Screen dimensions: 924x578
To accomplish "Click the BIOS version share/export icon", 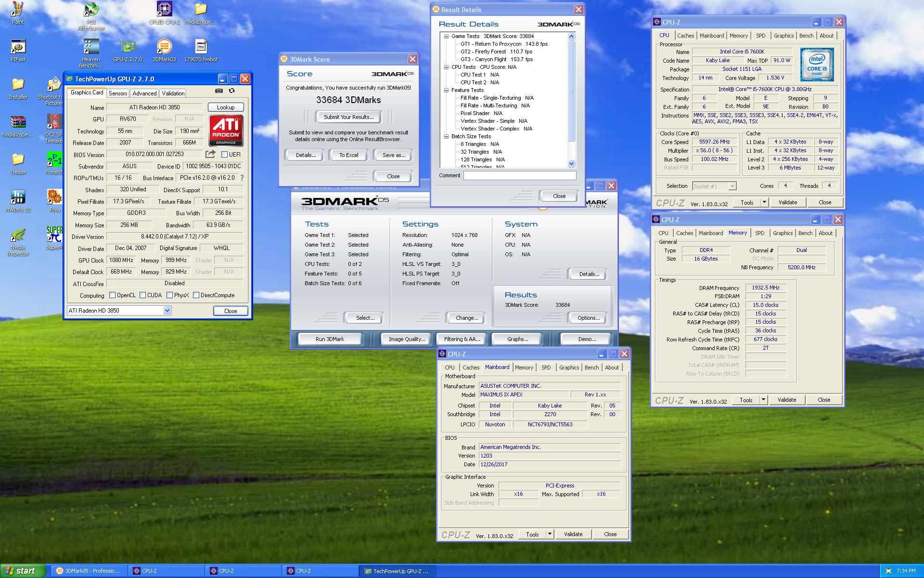I will [210, 154].
